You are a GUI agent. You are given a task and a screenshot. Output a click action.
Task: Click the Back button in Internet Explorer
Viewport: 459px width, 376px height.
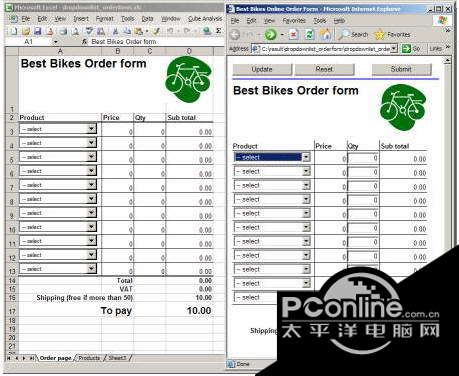[235, 34]
